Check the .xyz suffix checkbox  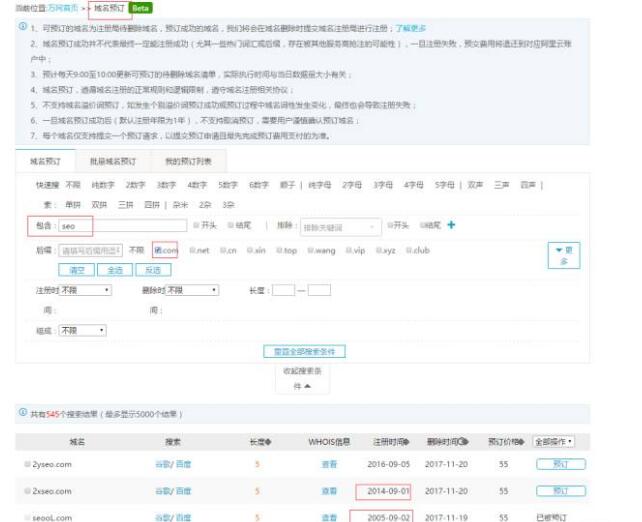[x=379, y=250]
